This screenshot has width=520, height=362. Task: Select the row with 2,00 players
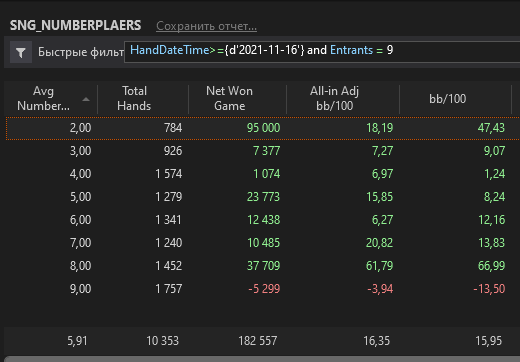coord(263,128)
